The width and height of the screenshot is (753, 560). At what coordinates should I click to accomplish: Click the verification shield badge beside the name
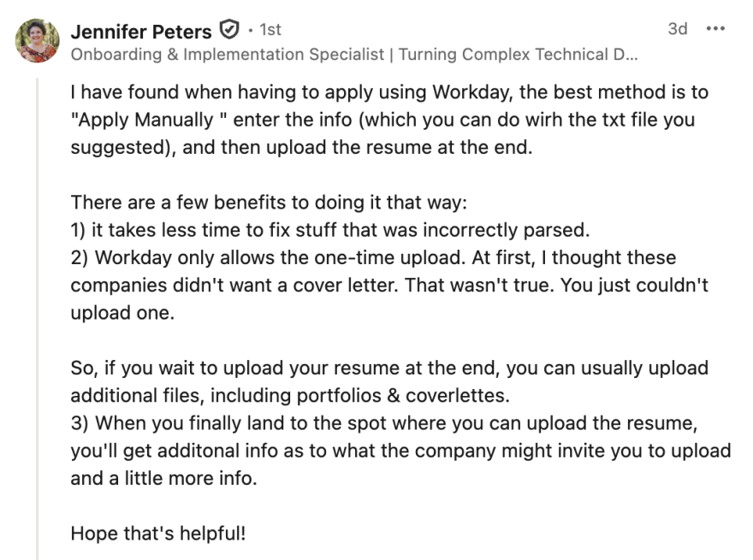229,30
